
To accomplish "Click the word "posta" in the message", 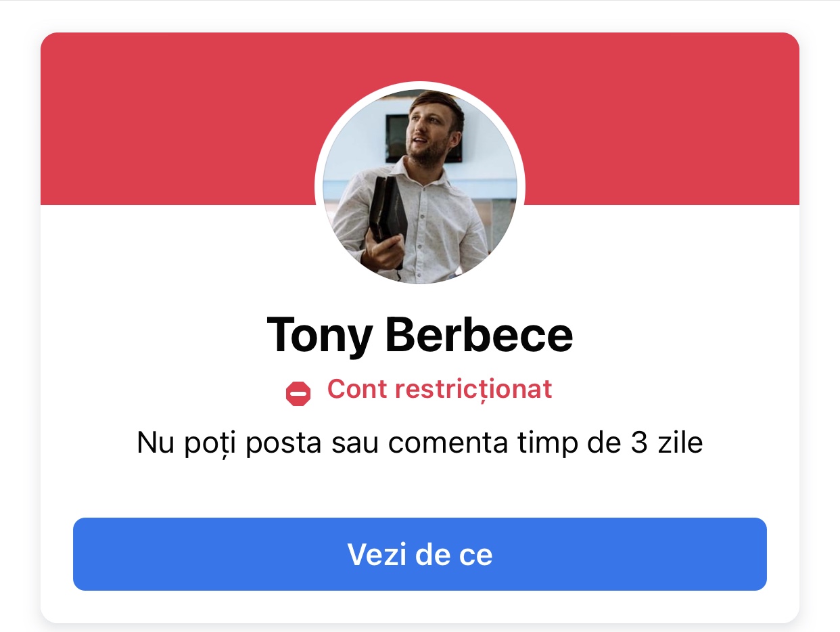I will (x=287, y=444).
